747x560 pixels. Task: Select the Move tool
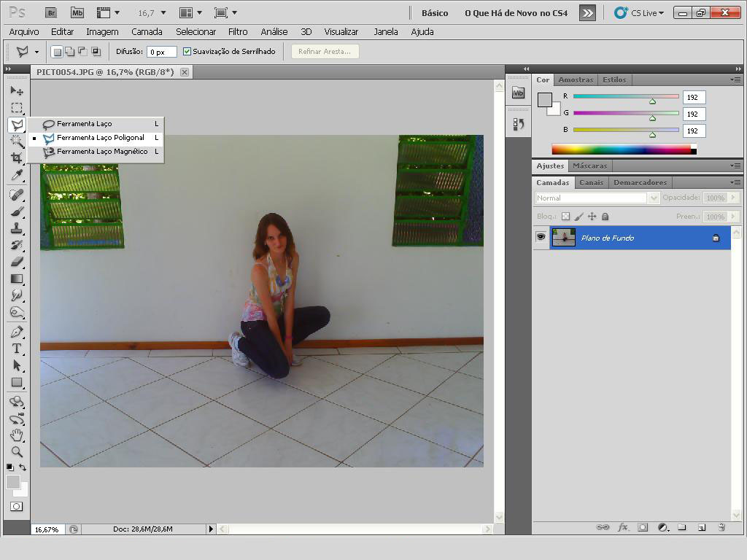[x=17, y=90]
